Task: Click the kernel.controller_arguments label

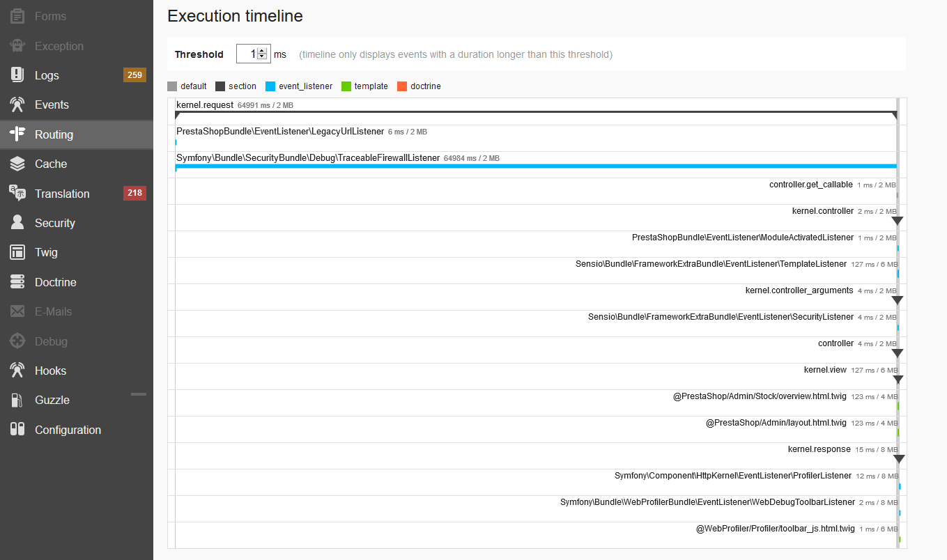Action: pyautogui.click(x=799, y=290)
